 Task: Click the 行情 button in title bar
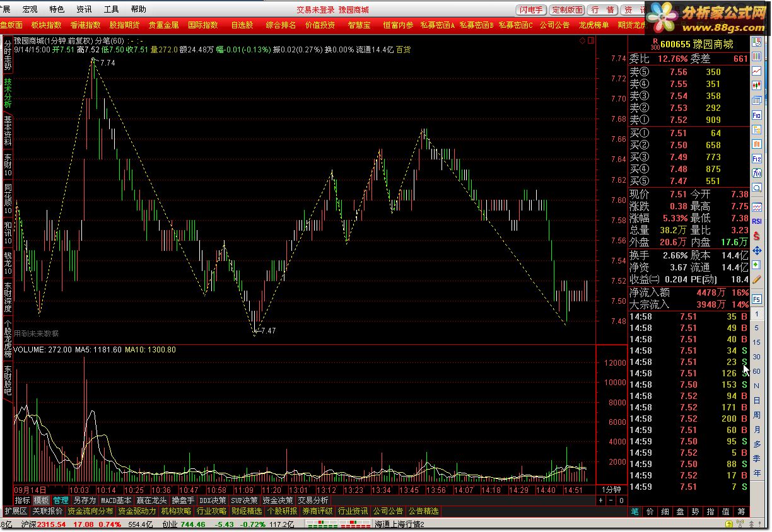[x=602, y=10]
